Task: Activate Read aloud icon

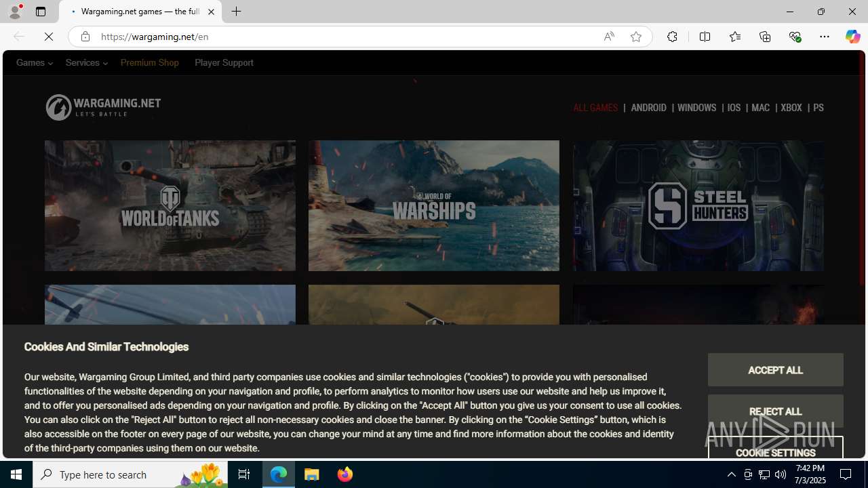Action: (609, 37)
